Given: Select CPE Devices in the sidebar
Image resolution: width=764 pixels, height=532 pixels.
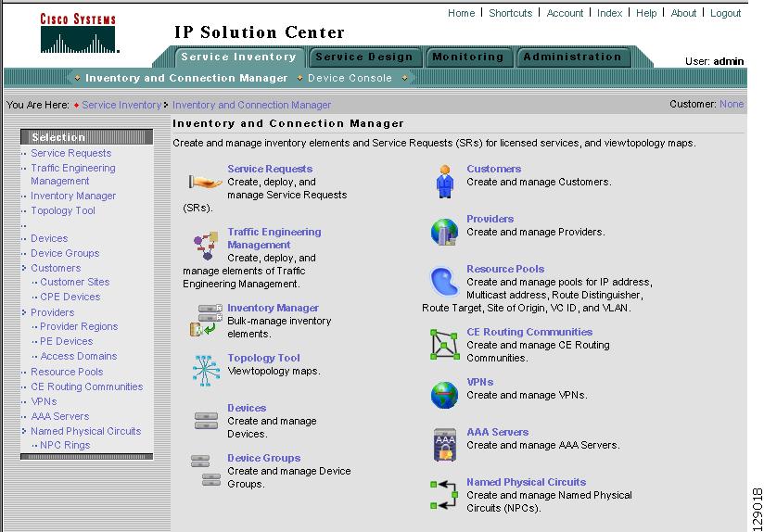Looking at the screenshot, I should (x=70, y=297).
